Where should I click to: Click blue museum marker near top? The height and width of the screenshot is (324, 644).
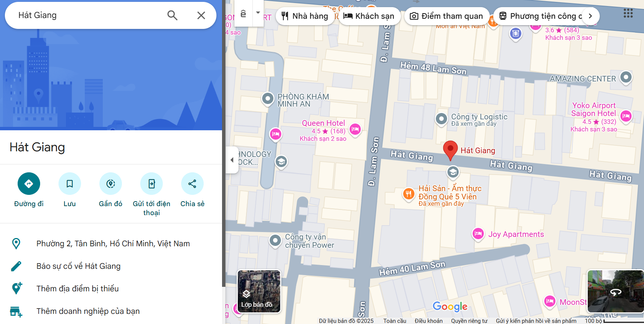[516, 34]
